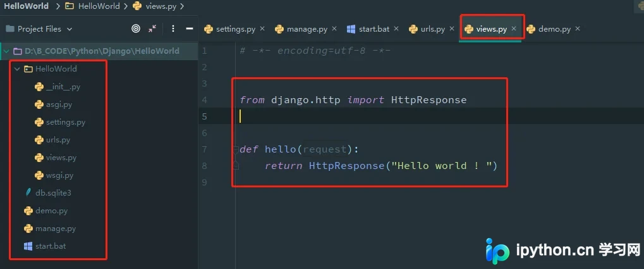Collapse the HelloWorld folder arrow in tree
This screenshot has height=269, width=644.
pyautogui.click(x=17, y=69)
